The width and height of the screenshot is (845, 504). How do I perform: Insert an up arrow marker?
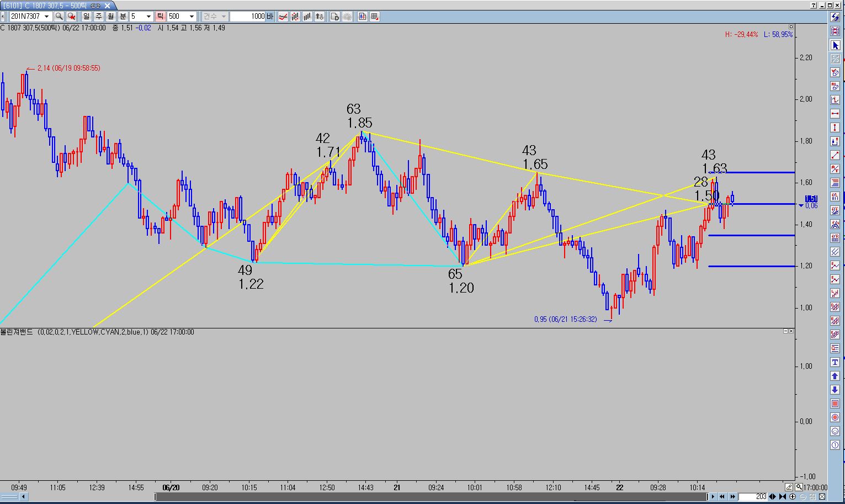click(x=835, y=376)
